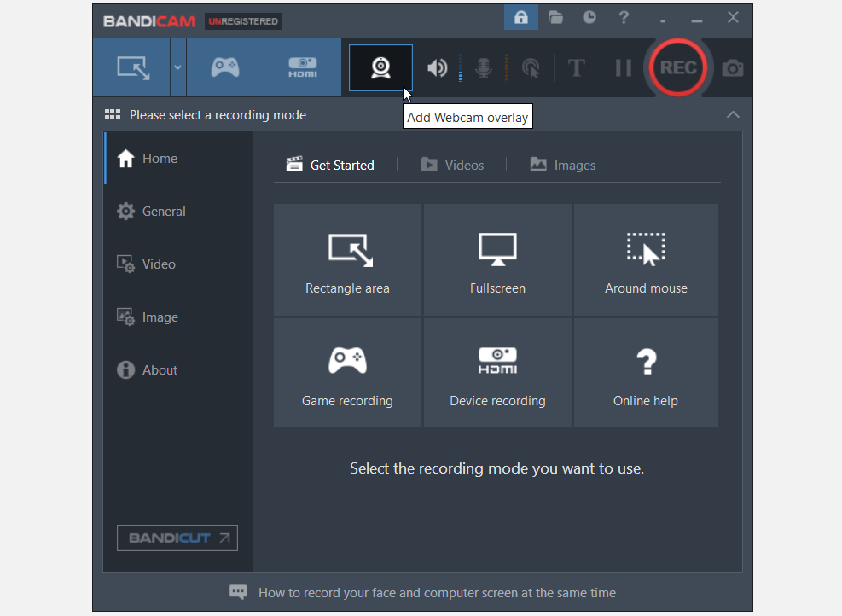Start recording with the red REC button
This screenshot has height=616, width=842.
677,67
